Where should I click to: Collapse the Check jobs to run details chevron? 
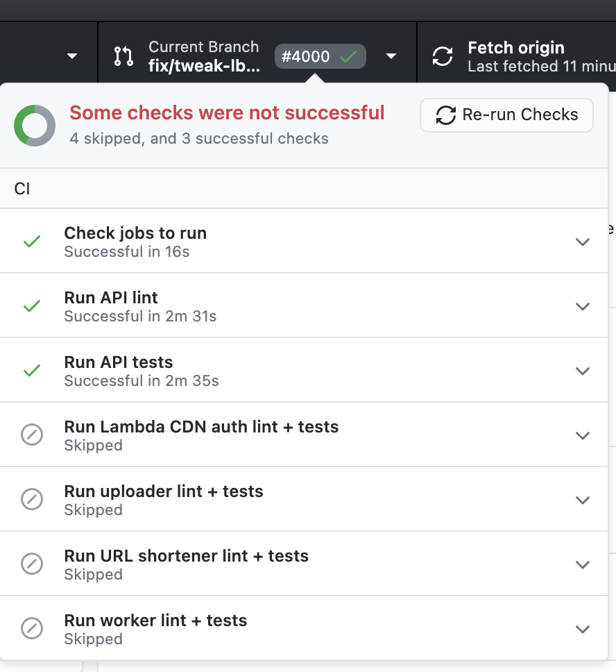[x=583, y=242]
